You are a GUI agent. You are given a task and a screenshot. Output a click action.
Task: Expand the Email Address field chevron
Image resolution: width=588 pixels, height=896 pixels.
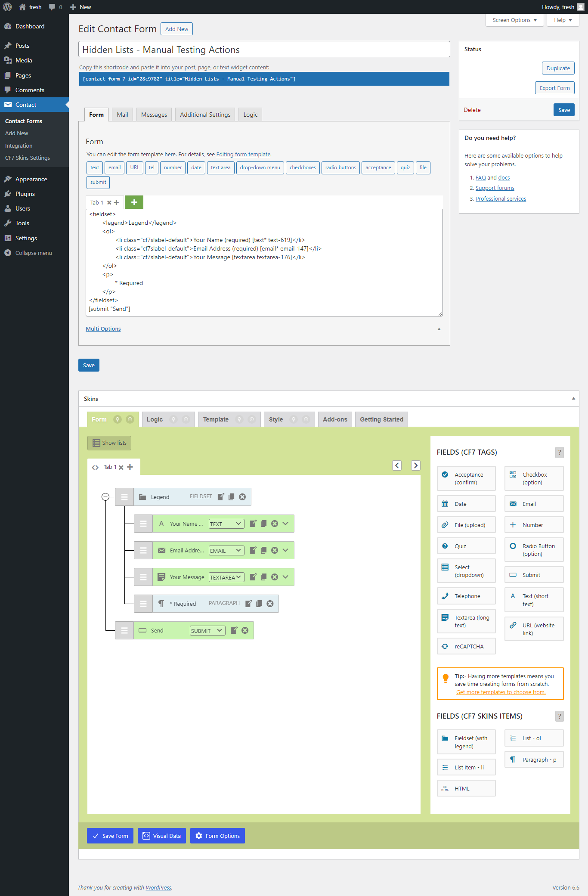(285, 550)
